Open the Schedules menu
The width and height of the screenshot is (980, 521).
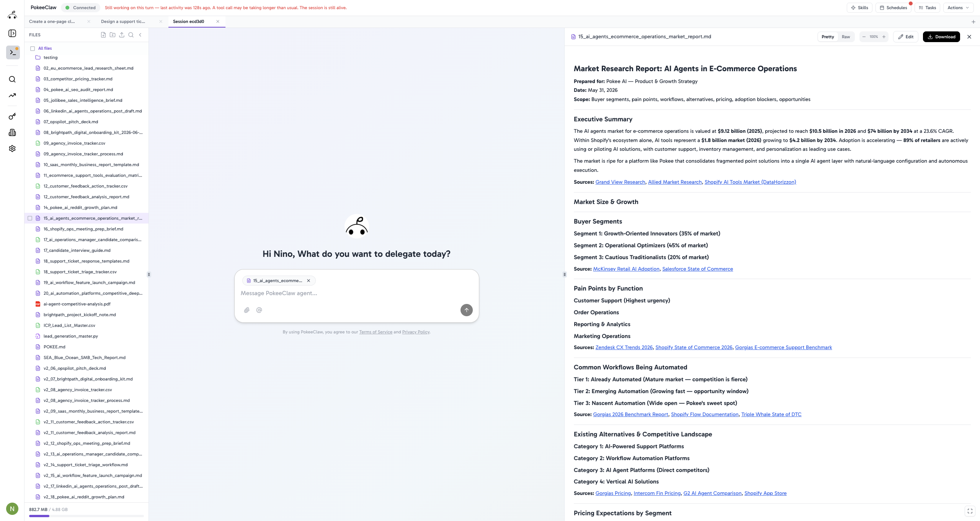(x=893, y=8)
